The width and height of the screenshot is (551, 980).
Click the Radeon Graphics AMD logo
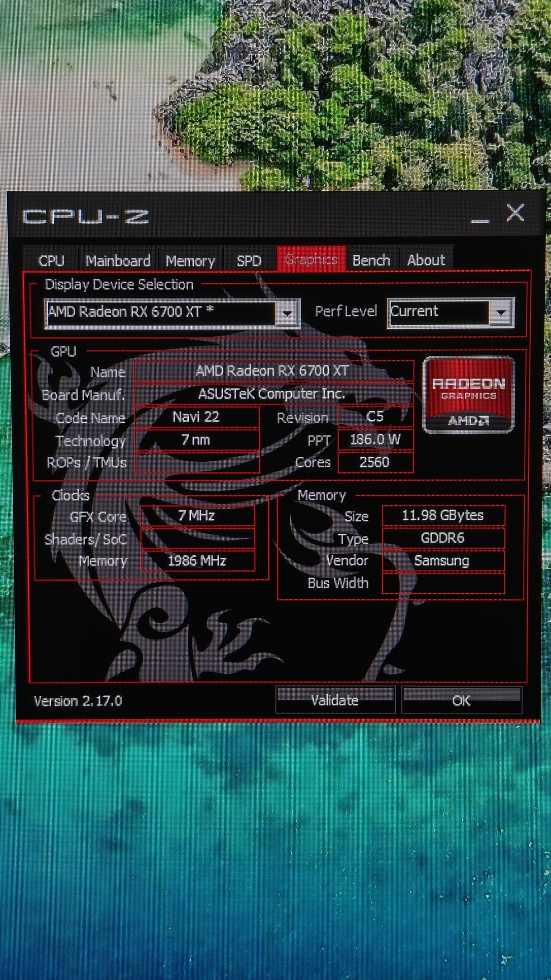point(469,394)
